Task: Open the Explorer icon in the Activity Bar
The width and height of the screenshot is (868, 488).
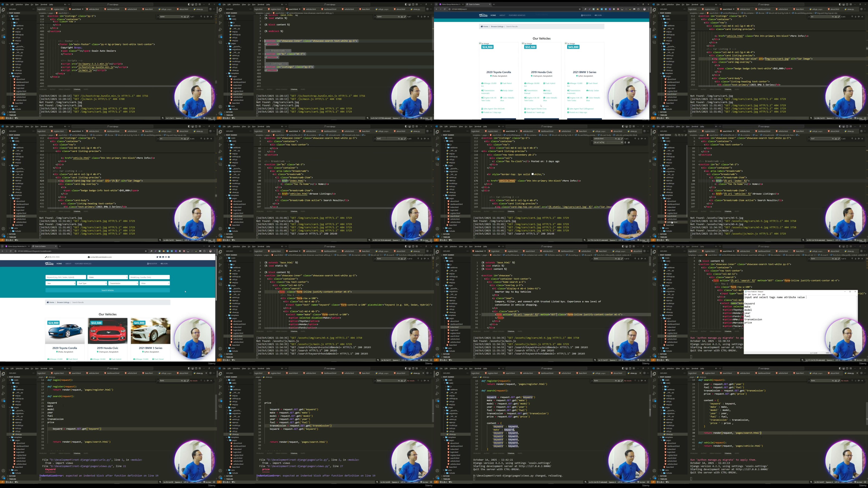Action: [3, 11]
